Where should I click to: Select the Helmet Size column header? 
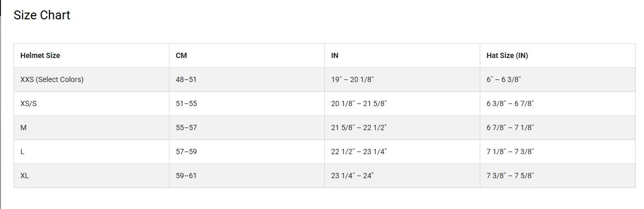(40, 55)
